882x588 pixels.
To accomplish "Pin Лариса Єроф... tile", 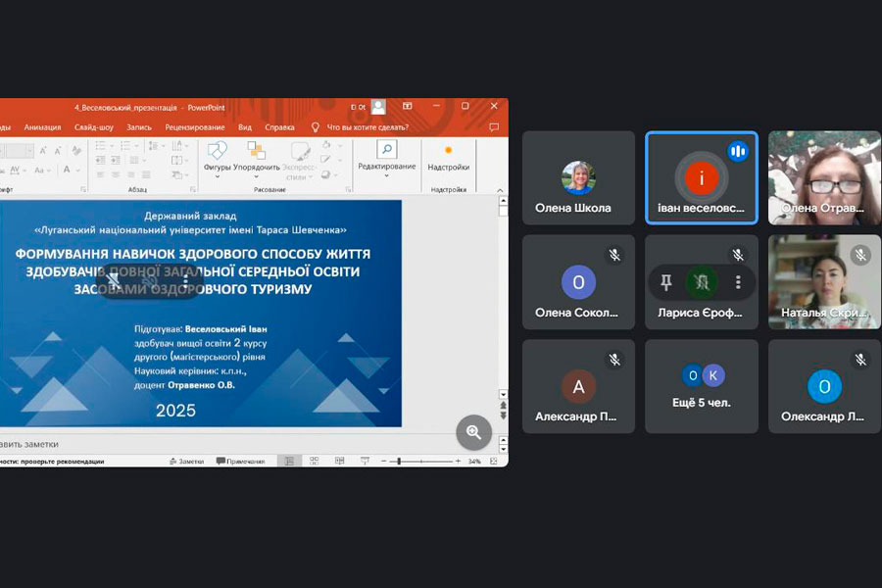I will point(666,282).
